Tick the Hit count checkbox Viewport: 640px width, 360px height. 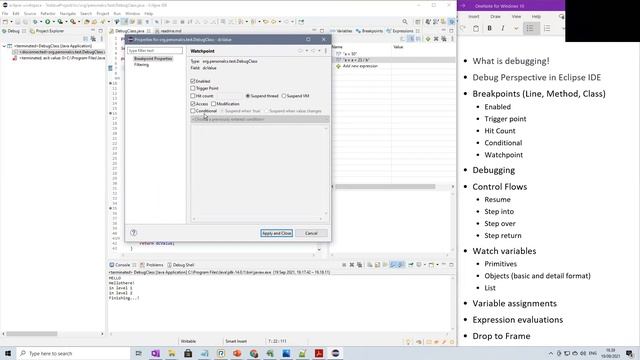coord(193,96)
